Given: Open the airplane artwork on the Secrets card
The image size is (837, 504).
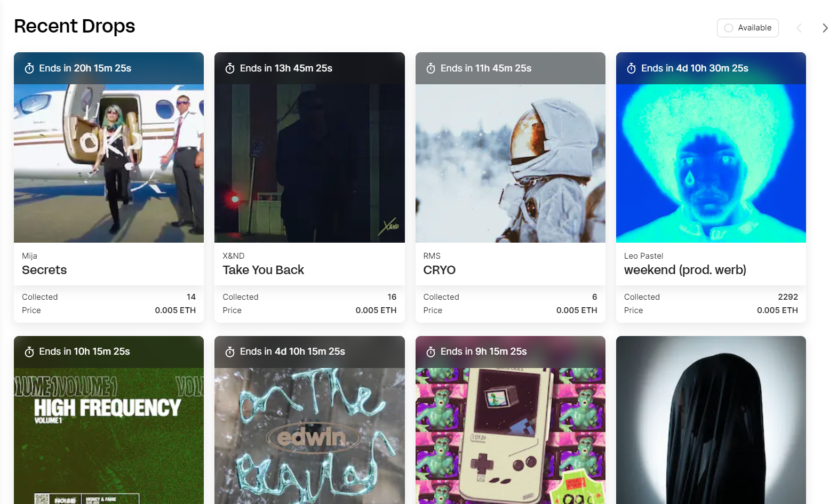Looking at the screenshot, I should [109, 163].
